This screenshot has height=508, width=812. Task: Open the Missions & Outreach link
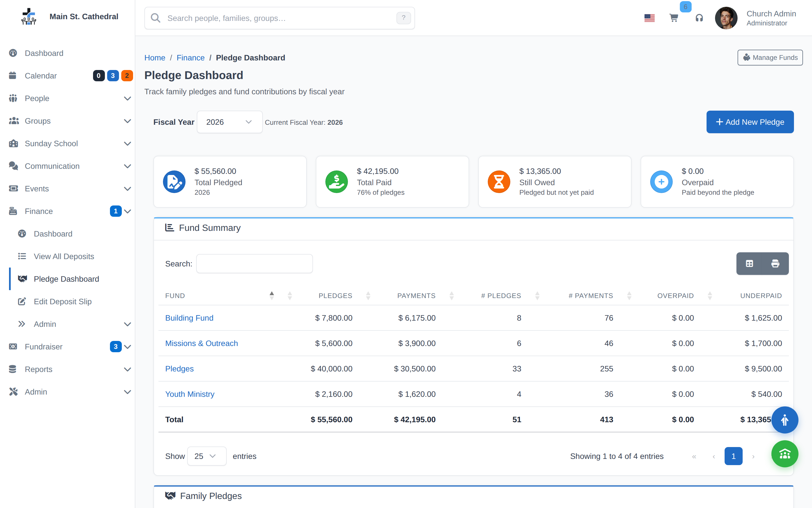coord(201,343)
